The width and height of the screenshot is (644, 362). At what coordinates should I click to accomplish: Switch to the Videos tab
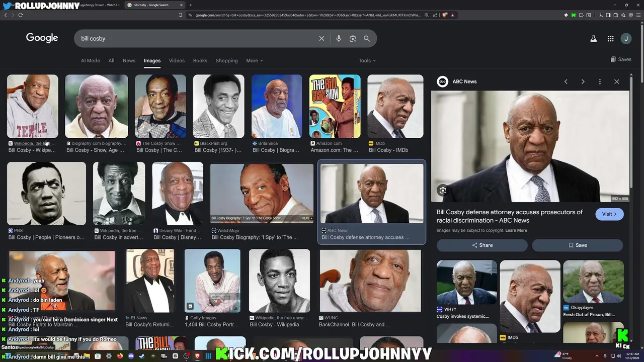pyautogui.click(x=177, y=61)
